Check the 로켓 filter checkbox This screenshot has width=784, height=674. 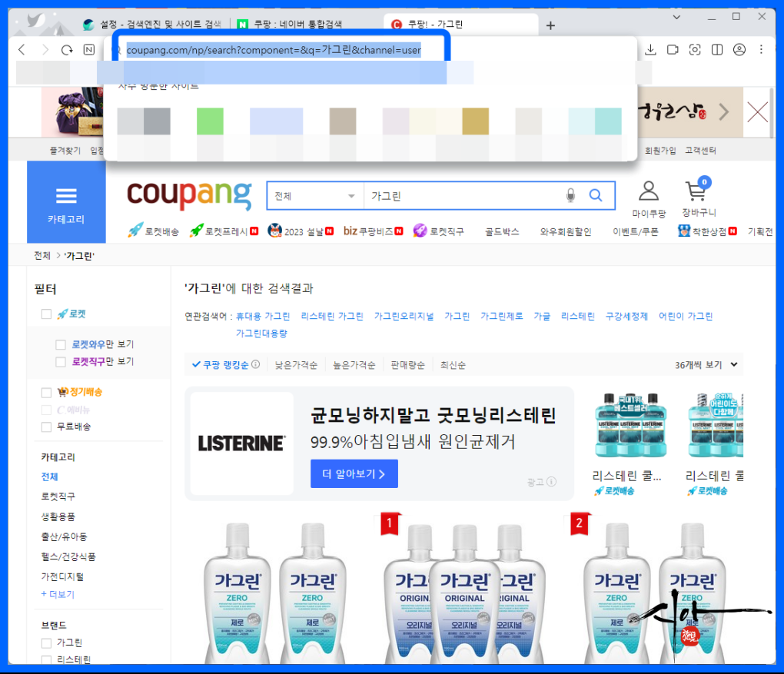point(46,314)
